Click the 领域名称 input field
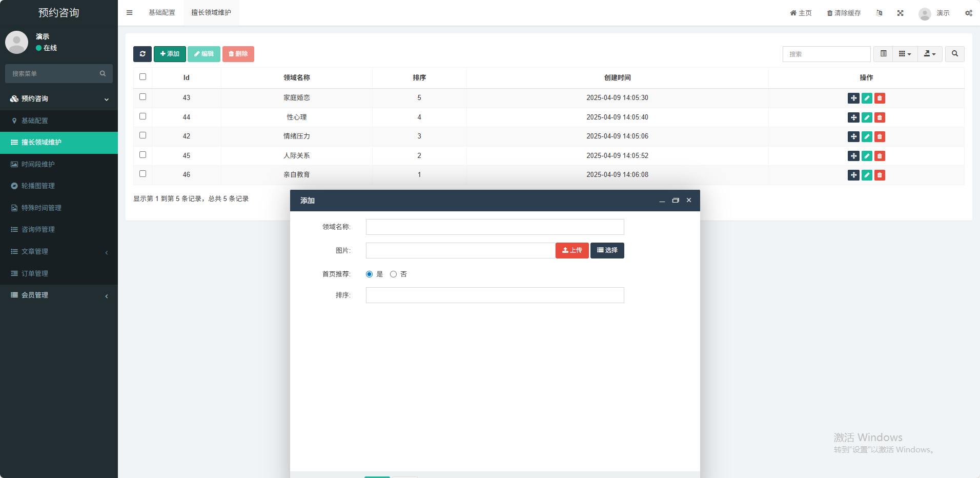The image size is (980, 478). pyautogui.click(x=495, y=227)
